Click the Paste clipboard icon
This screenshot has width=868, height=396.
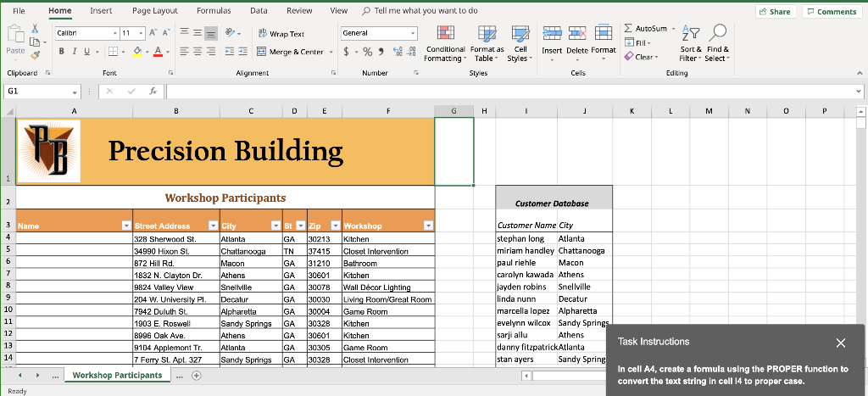(15, 34)
